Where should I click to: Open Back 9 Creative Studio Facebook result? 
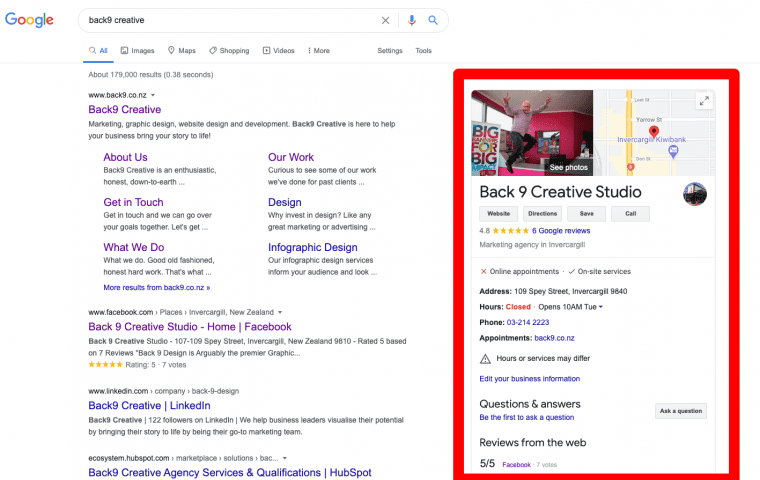[x=190, y=327]
